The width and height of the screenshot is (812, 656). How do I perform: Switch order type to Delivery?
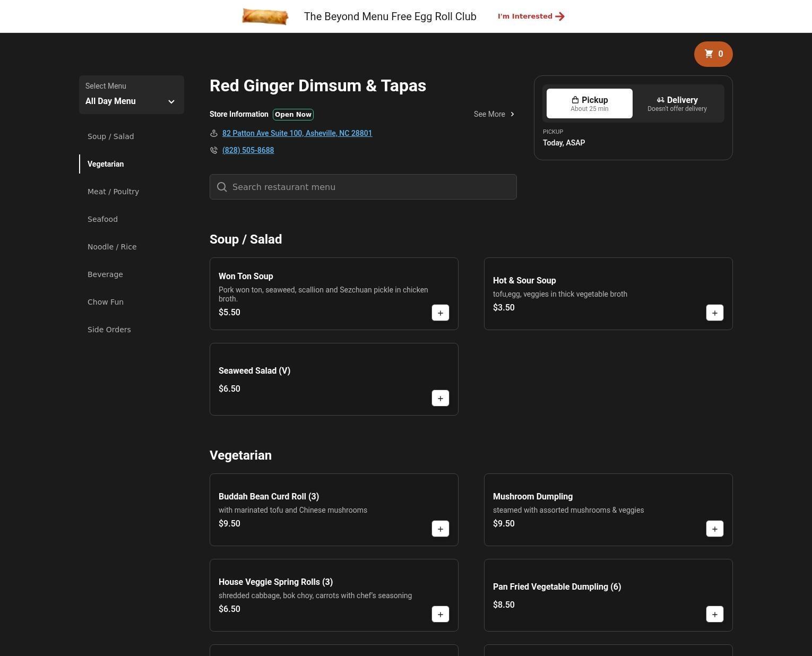click(x=677, y=103)
